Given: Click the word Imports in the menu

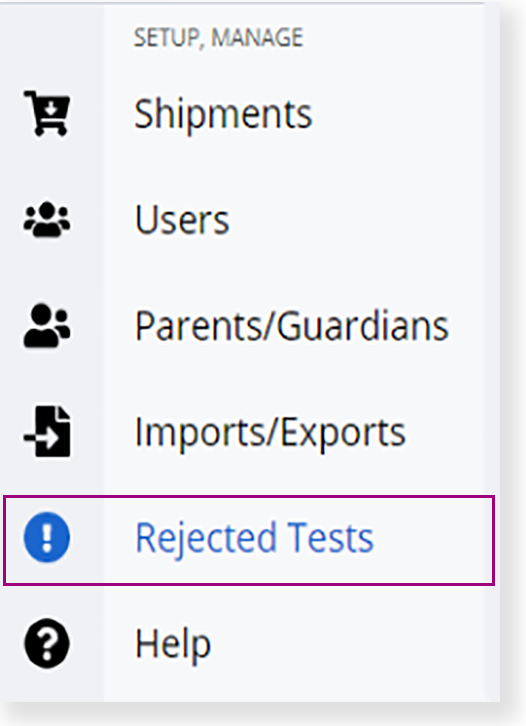Looking at the screenshot, I should point(201,432).
